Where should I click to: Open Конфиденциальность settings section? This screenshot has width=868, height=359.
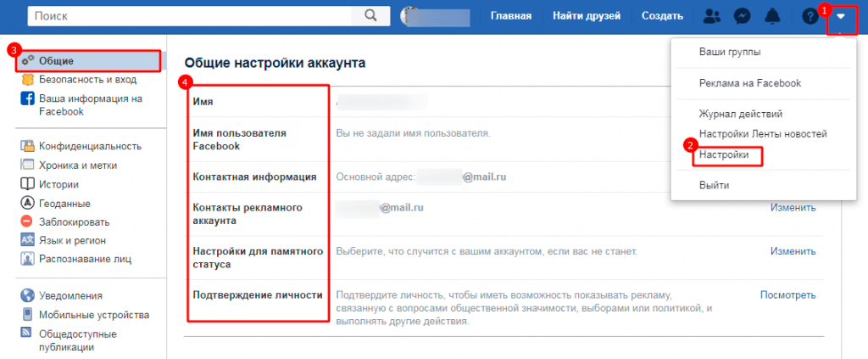[90, 146]
